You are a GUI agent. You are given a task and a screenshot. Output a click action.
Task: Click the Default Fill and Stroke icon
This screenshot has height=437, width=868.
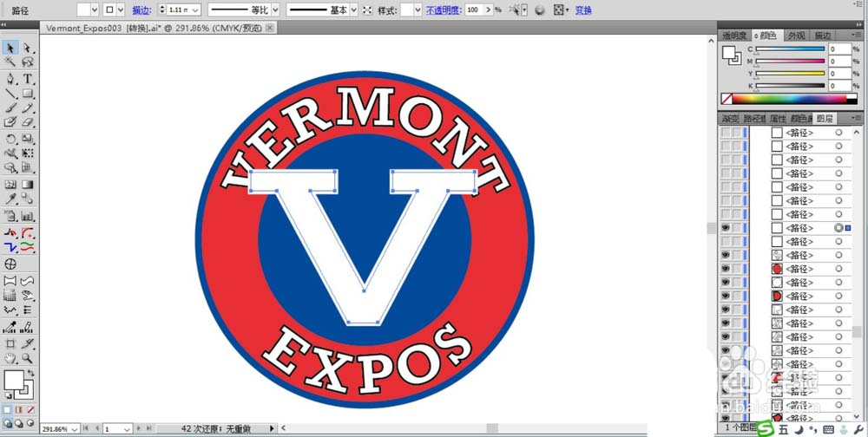pyautogui.click(x=9, y=396)
